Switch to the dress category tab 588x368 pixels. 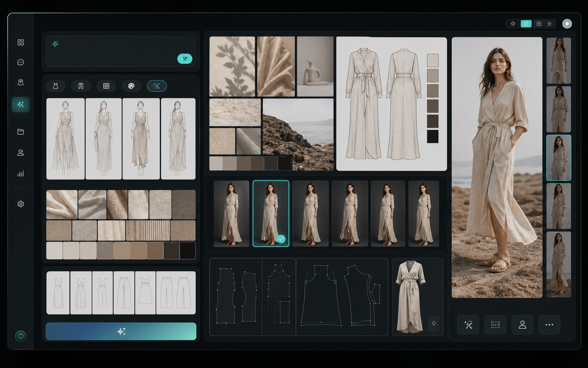pos(56,86)
